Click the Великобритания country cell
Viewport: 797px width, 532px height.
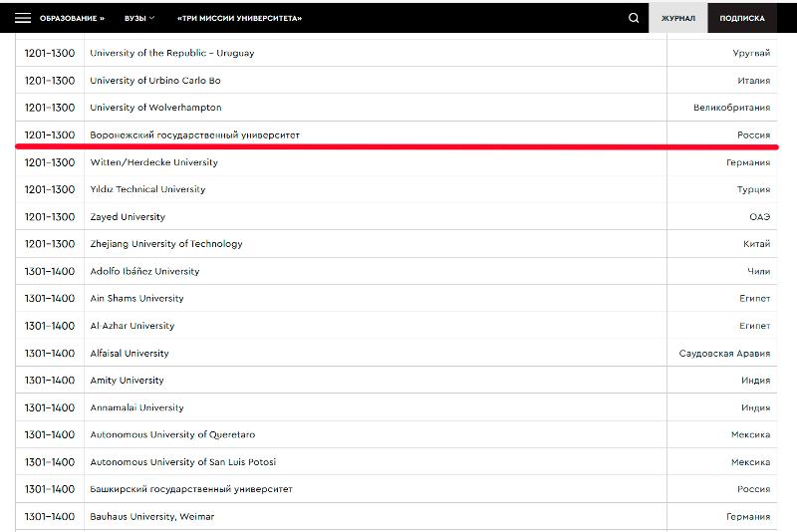[x=731, y=108]
